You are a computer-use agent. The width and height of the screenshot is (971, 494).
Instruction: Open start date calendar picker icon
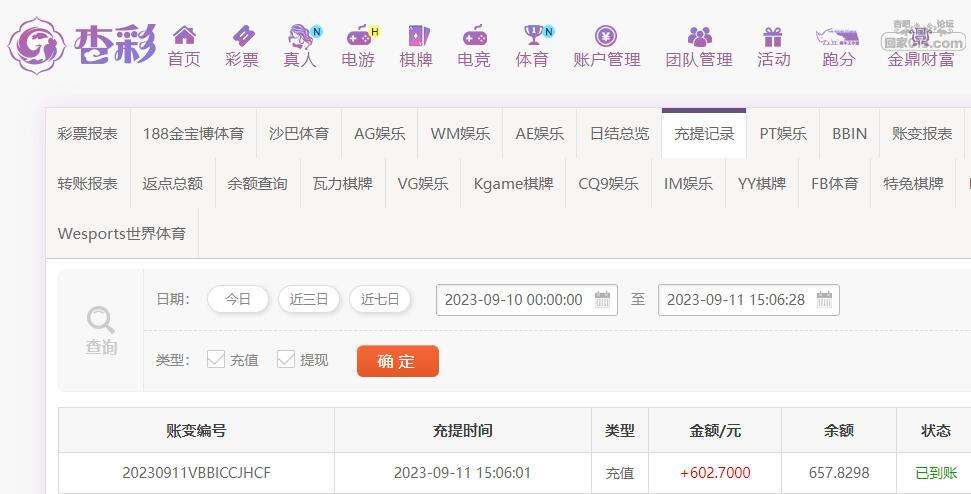click(603, 299)
